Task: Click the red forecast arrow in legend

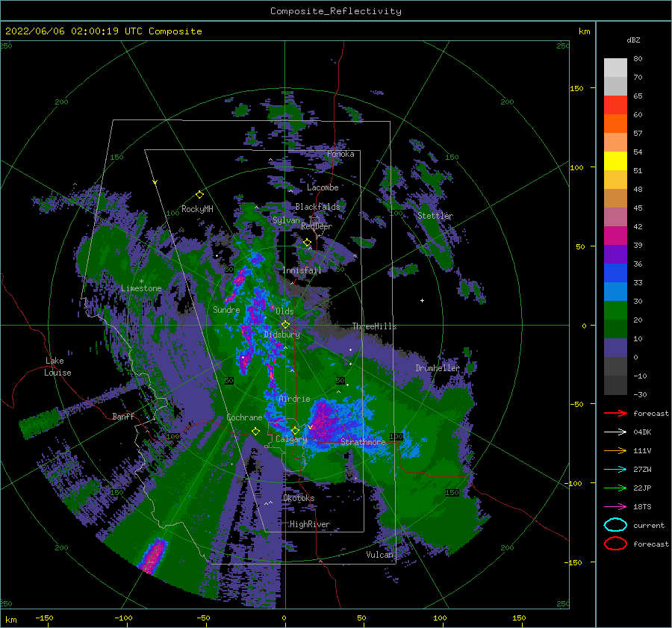Action: (x=615, y=413)
